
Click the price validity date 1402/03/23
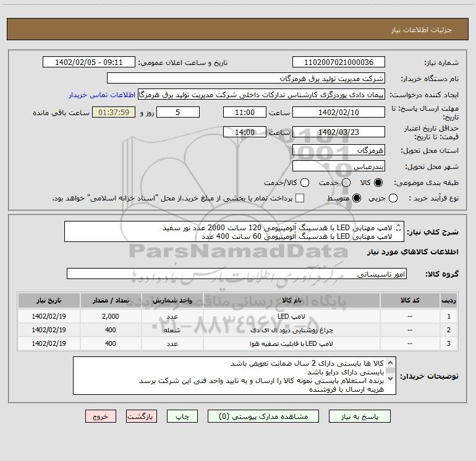click(x=339, y=132)
